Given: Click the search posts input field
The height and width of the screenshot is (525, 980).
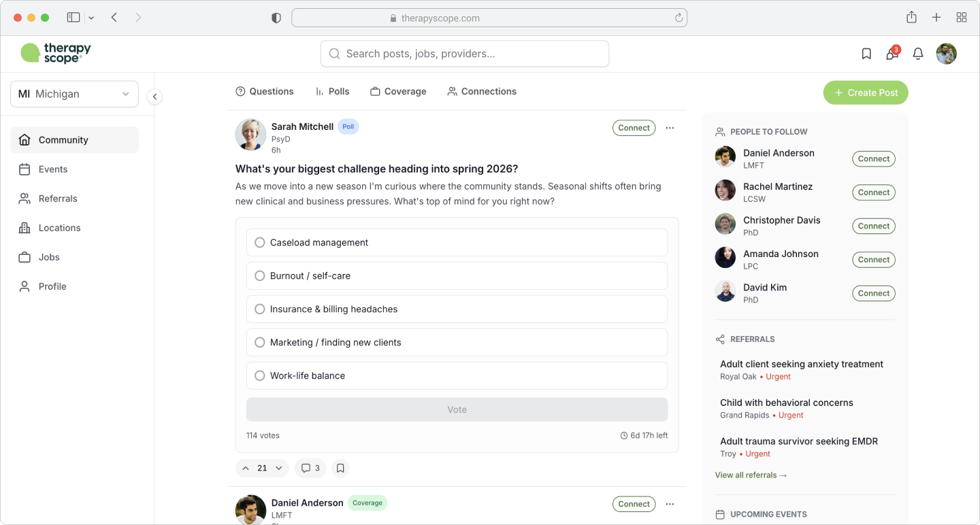Looking at the screenshot, I should pos(464,53).
